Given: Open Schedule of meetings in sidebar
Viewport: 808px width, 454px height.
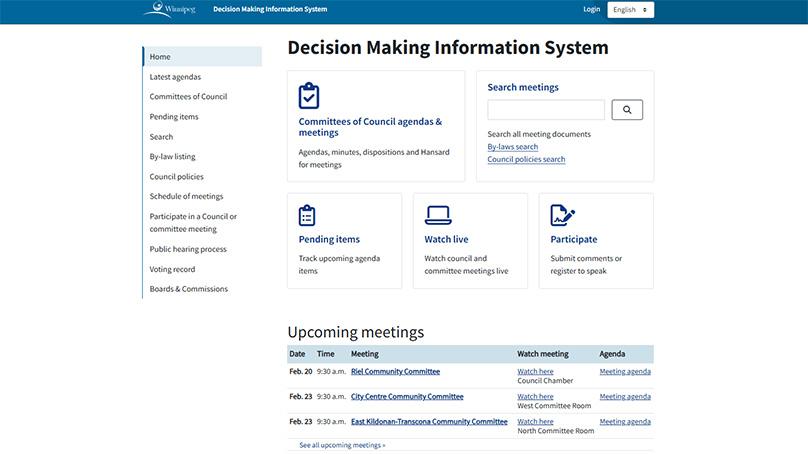Looking at the screenshot, I should click(x=186, y=196).
